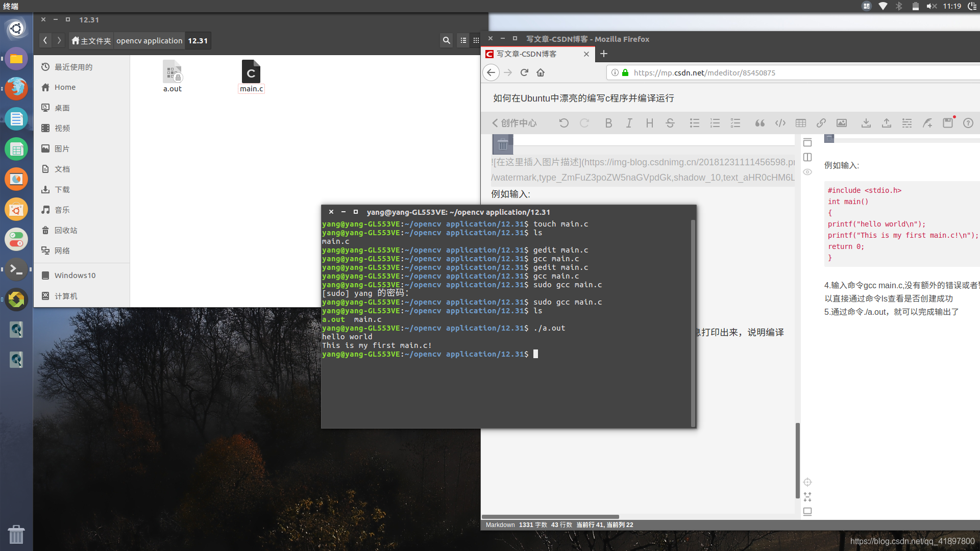The height and width of the screenshot is (551, 980).
Task: Click the bottom panel layout icon
Action: [807, 512]
